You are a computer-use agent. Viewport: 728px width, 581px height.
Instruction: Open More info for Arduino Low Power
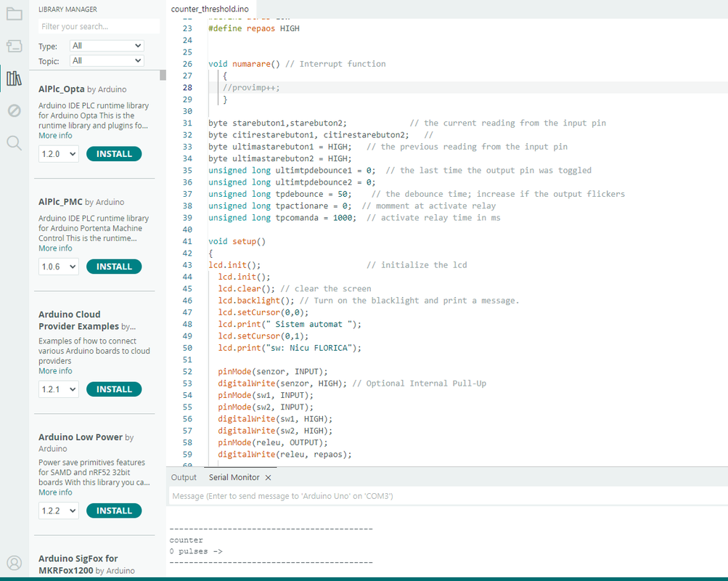coord(55,492)
